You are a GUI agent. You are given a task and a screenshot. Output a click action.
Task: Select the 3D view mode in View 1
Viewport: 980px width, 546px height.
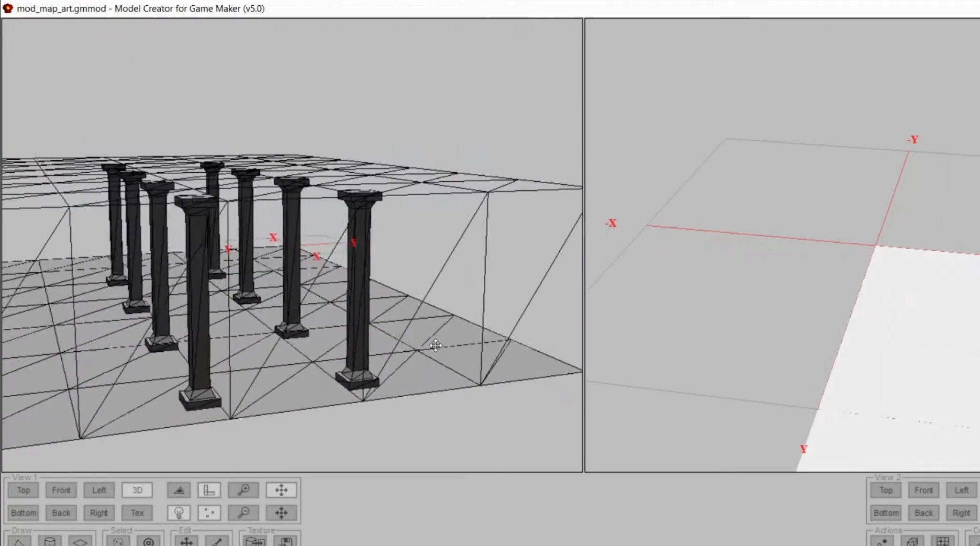click(137, 490)
